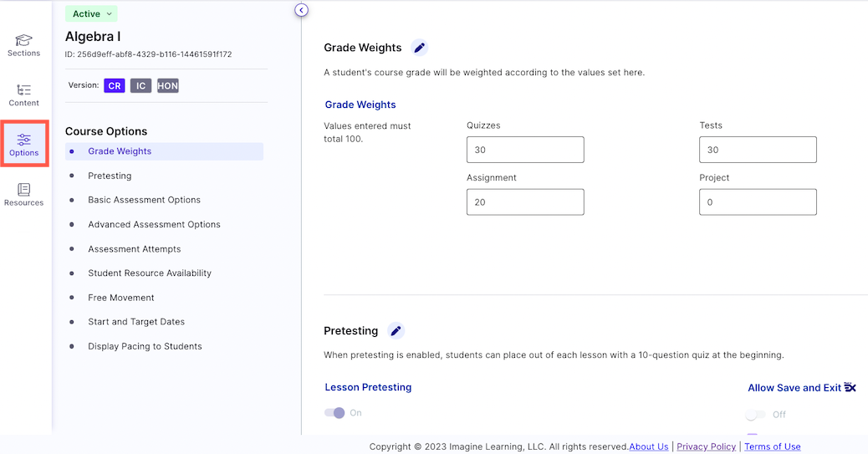Enable the Allow Save and Exit toggle
Image resolution: width=868 pixels, height=454 pixels.
click(x=756, y=415)
